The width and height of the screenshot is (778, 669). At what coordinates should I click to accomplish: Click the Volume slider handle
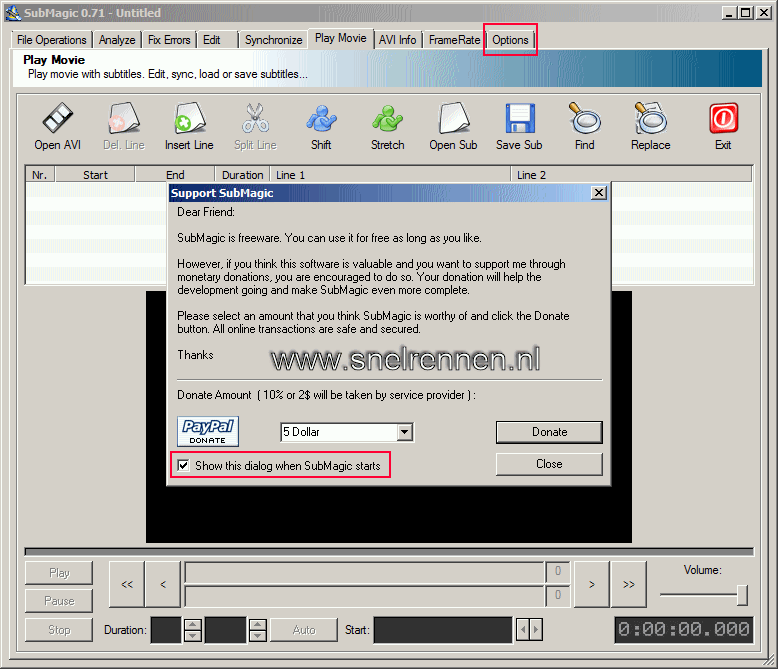742,595
